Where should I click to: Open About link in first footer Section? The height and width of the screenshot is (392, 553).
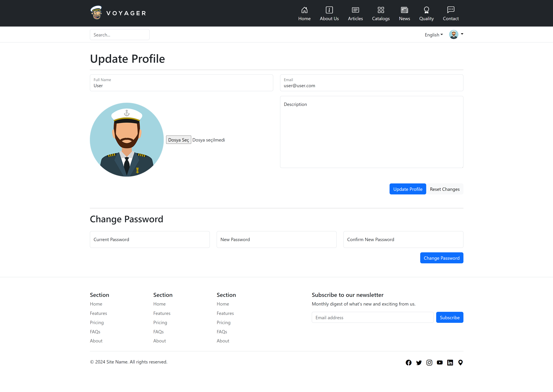[96, 341]
